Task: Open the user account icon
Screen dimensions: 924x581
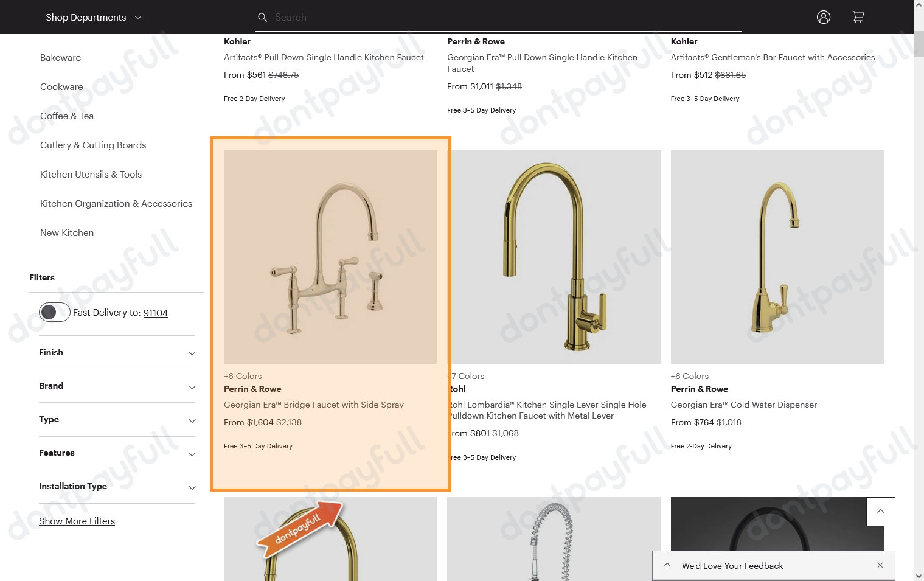Action: 824,17
